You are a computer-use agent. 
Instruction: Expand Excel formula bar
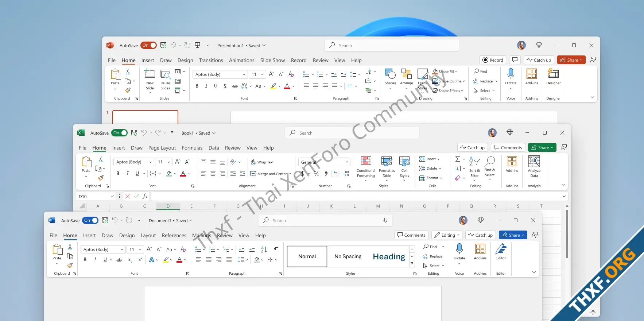(564, 196)
